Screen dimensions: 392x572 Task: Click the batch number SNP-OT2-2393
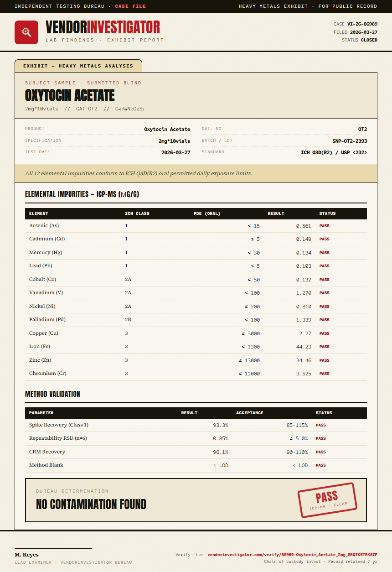[350, 141]
